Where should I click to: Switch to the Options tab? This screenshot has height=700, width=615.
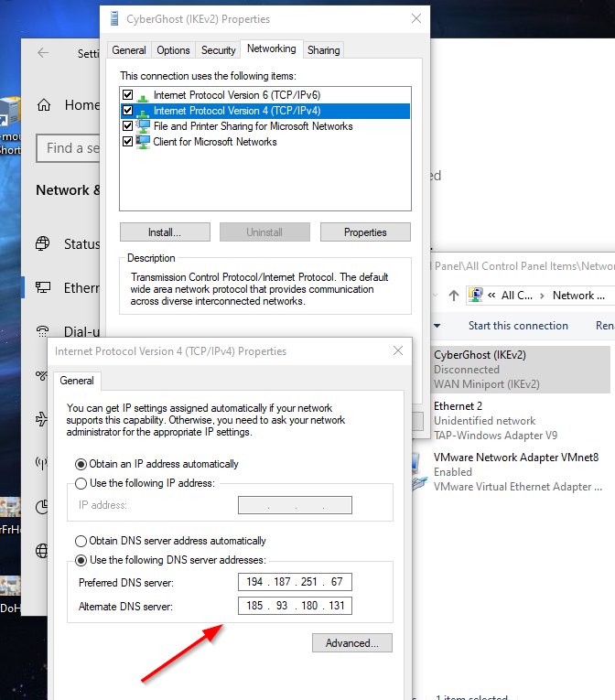coord(173,50)
